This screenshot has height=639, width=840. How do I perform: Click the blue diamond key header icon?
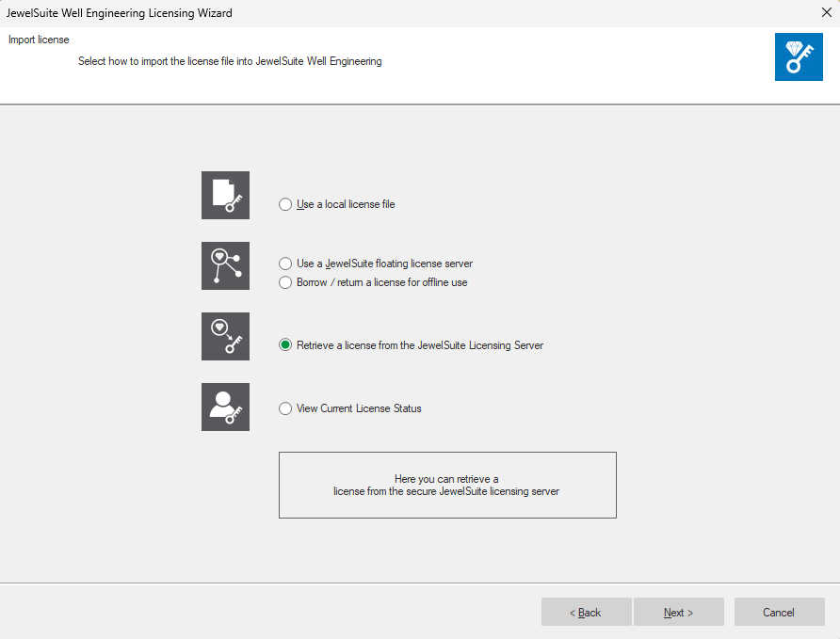(x=799, y=56)
